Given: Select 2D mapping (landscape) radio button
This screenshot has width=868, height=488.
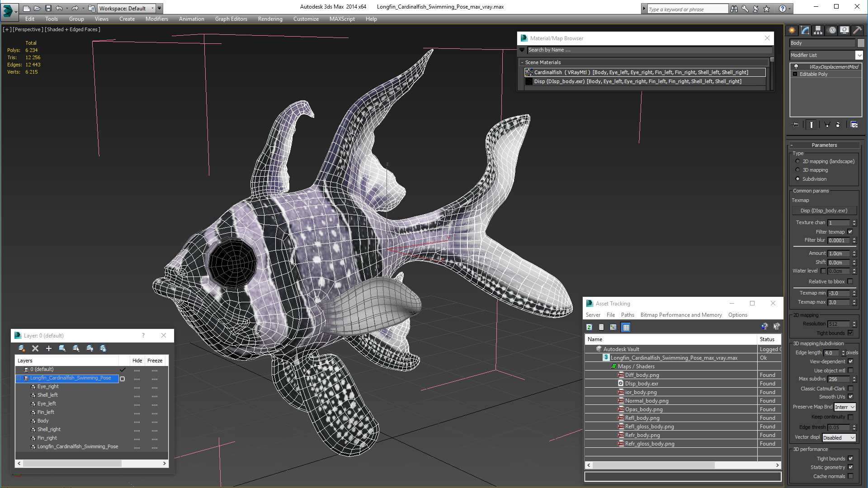Looking at the screenshot, I should point(797,161).
